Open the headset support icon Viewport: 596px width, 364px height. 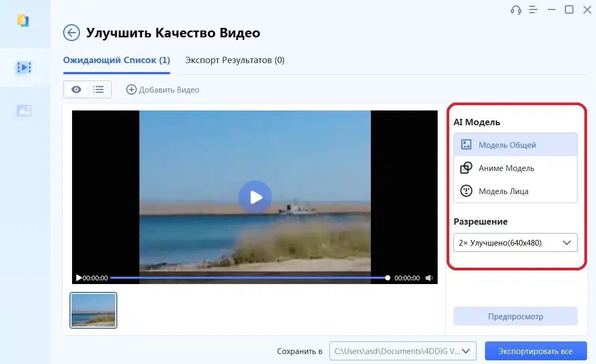[516, 9]
